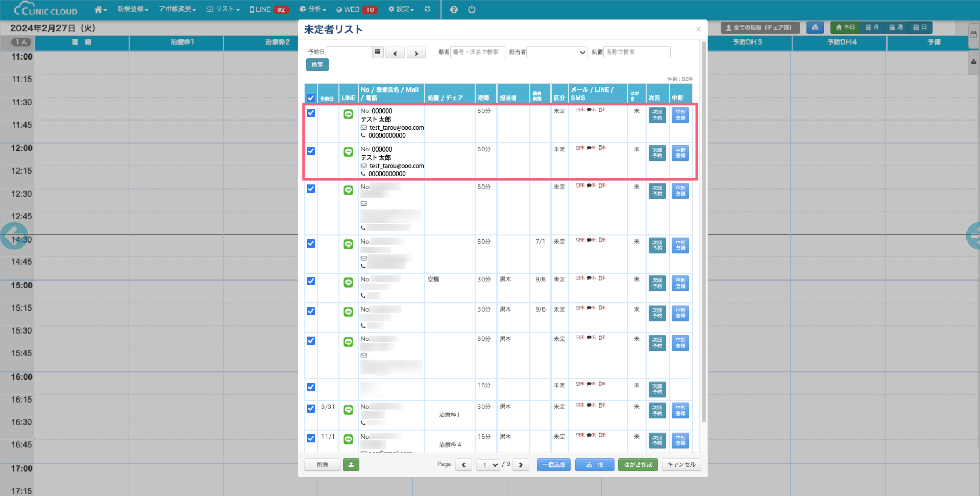
Task: Click the modal's vertical scrollbar
Action: (703, 230)
